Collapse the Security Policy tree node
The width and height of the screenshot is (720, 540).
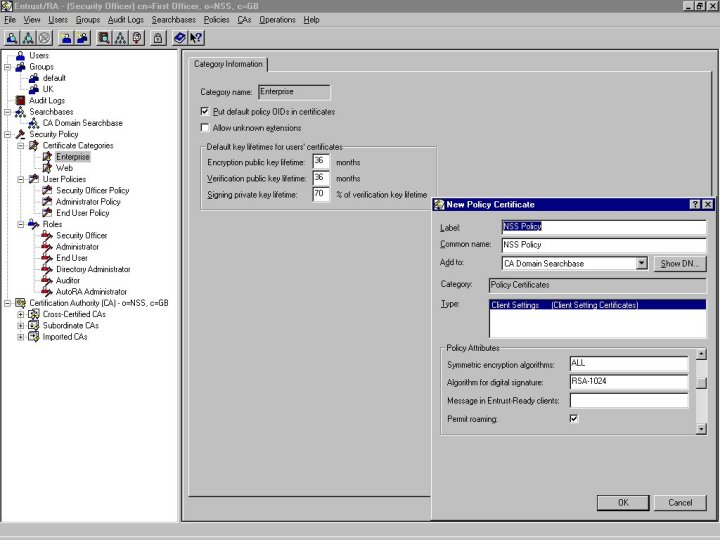[7, 135]
